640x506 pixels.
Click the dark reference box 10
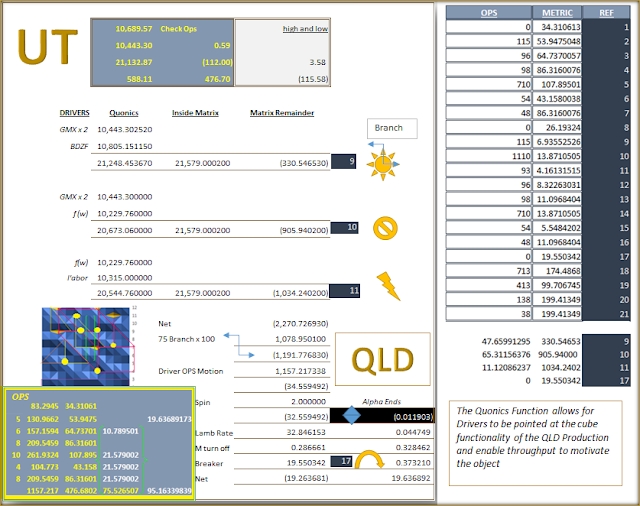point(344,227)
